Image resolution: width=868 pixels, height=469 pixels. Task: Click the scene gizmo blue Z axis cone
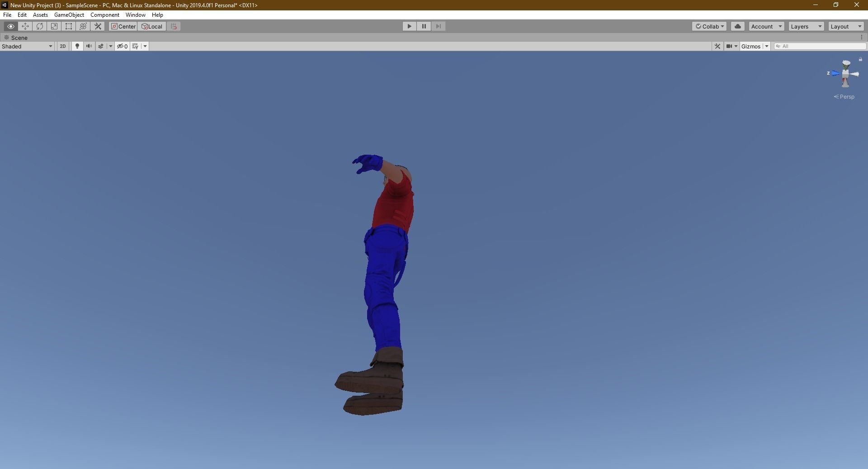(x=835, y=73)
